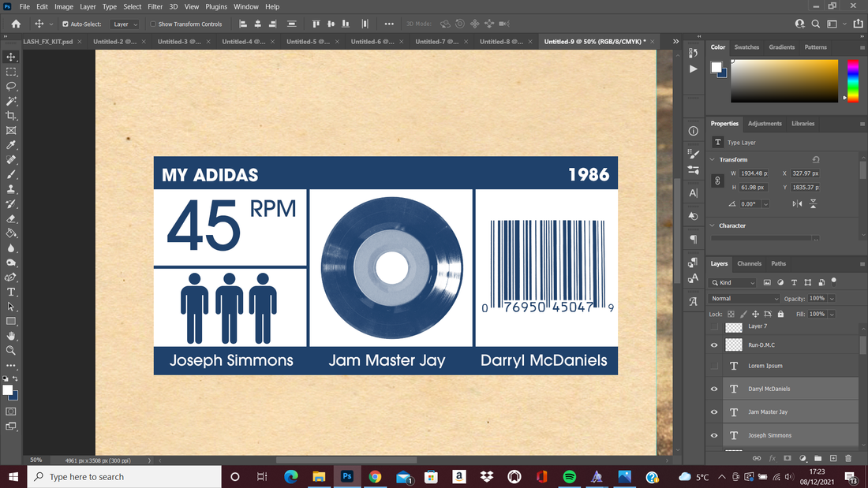Select the Rectangle shape tool
Viewport: 868px width, 488px height.
11,322
